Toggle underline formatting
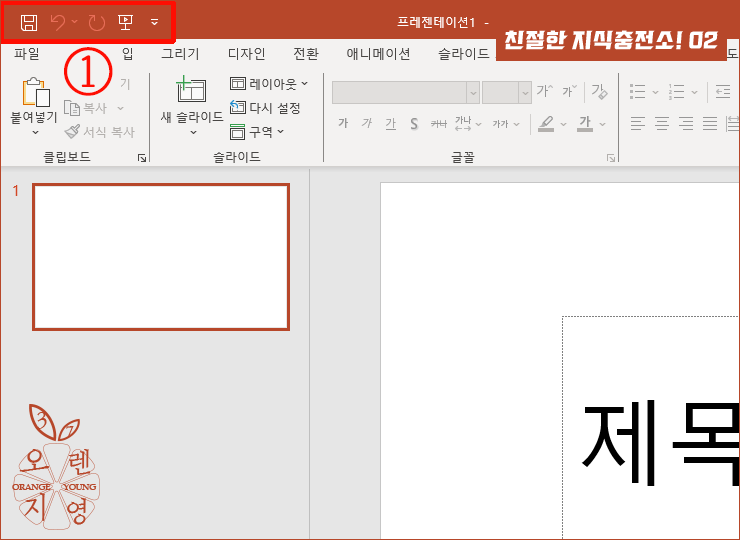The image size is (740, 540). click(x=390, y=124)
